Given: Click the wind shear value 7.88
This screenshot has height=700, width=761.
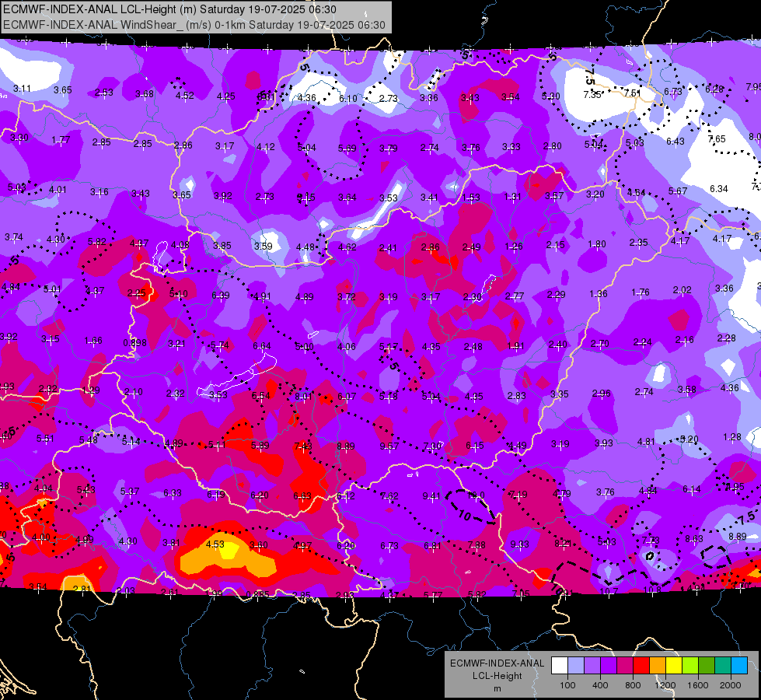Looking at the screenshot, I should 476,544.
